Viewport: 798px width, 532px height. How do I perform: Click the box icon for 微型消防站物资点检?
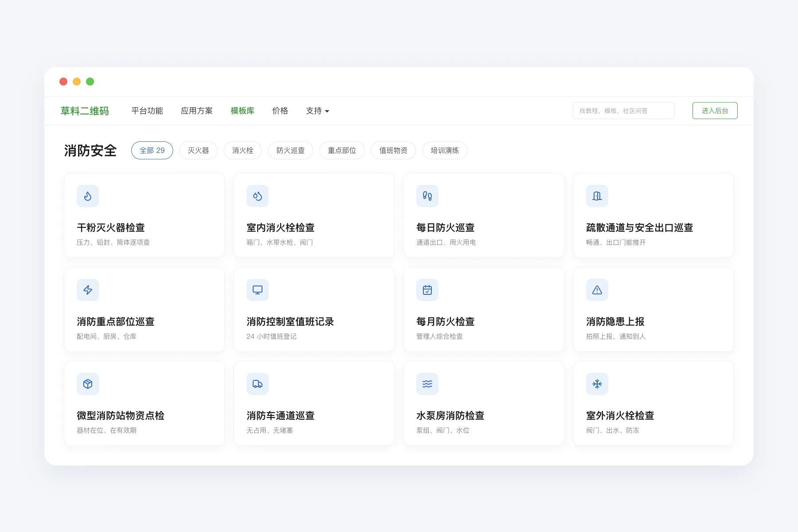point(88,384)
